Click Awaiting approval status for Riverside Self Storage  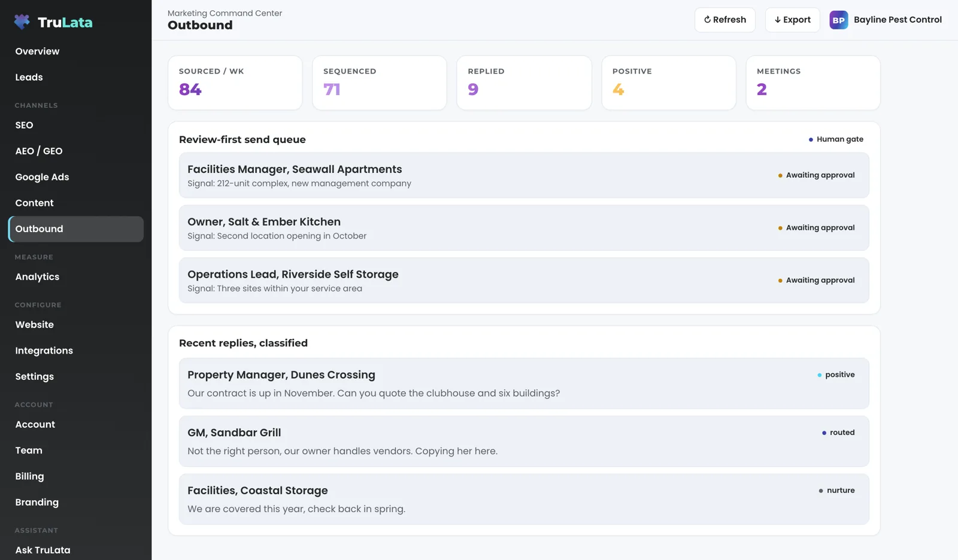[816, 280]
